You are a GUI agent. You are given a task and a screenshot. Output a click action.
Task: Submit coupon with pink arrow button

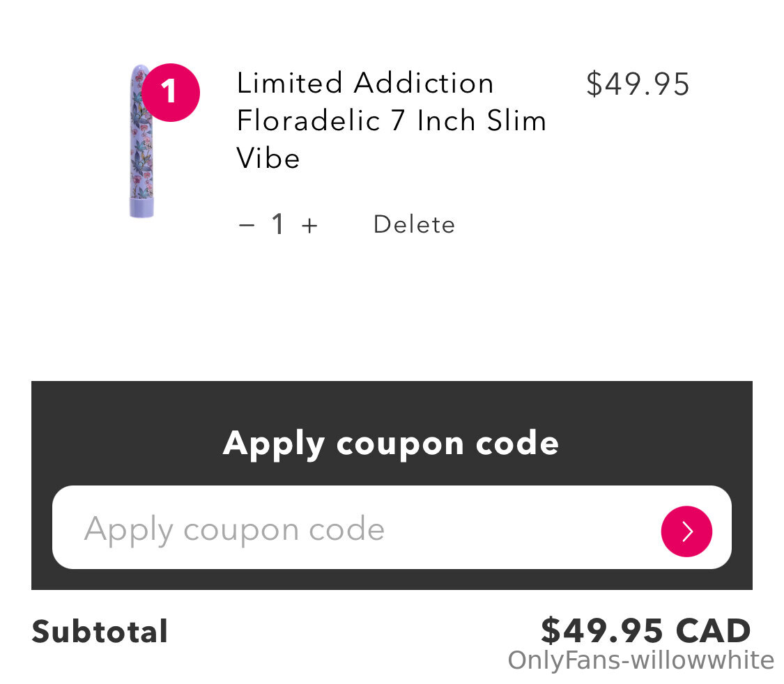click(x=686, y=531)
